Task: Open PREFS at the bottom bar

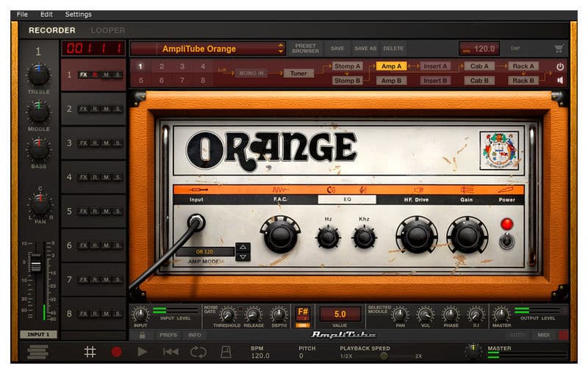Action: click(168, 335)
